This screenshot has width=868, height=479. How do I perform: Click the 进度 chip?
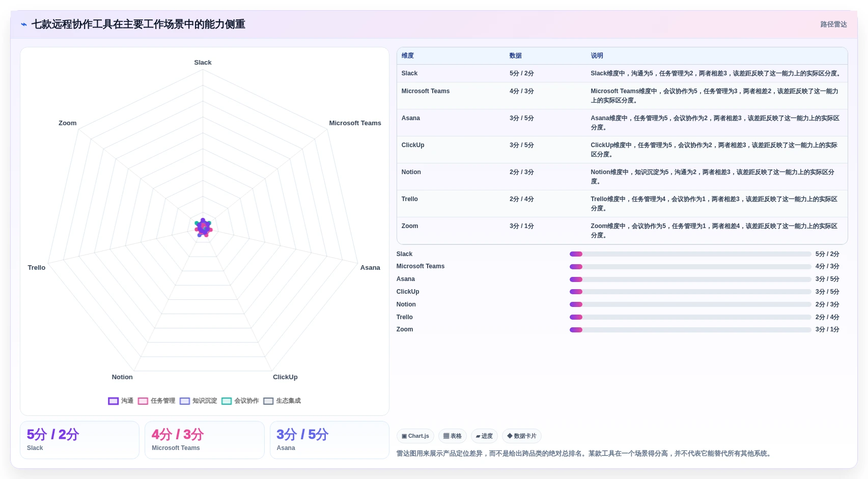coord(484,436)
